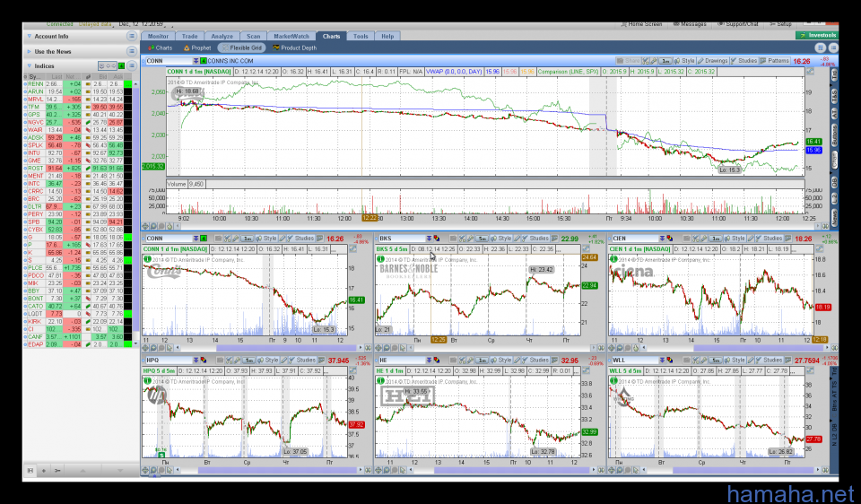The width and height of the screenshot is (861, 504).
Task: Open symbol dropdown for main CONN chart
Action: [x=196, y=61]
